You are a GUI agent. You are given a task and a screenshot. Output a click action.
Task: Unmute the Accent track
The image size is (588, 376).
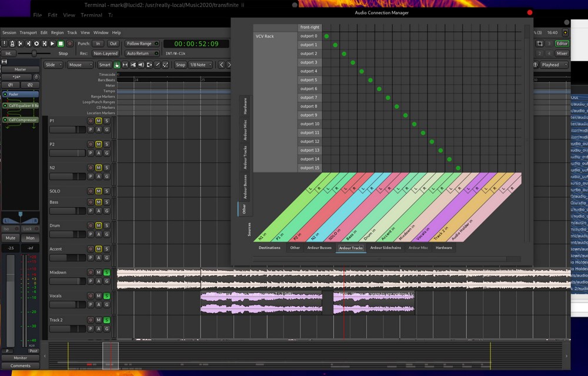99,249
